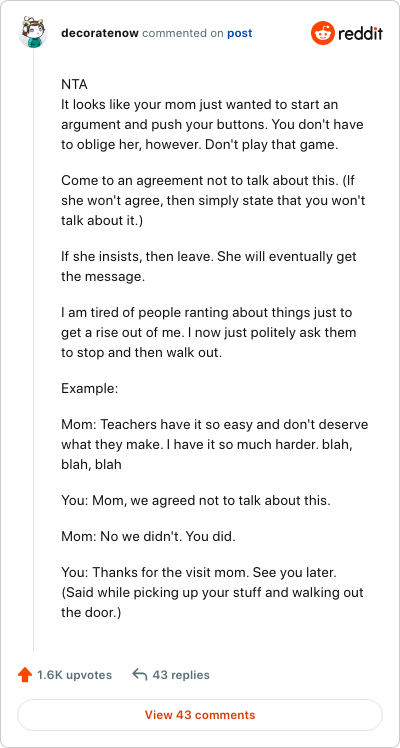Click the vertical comment thread line

coord(33,349)
